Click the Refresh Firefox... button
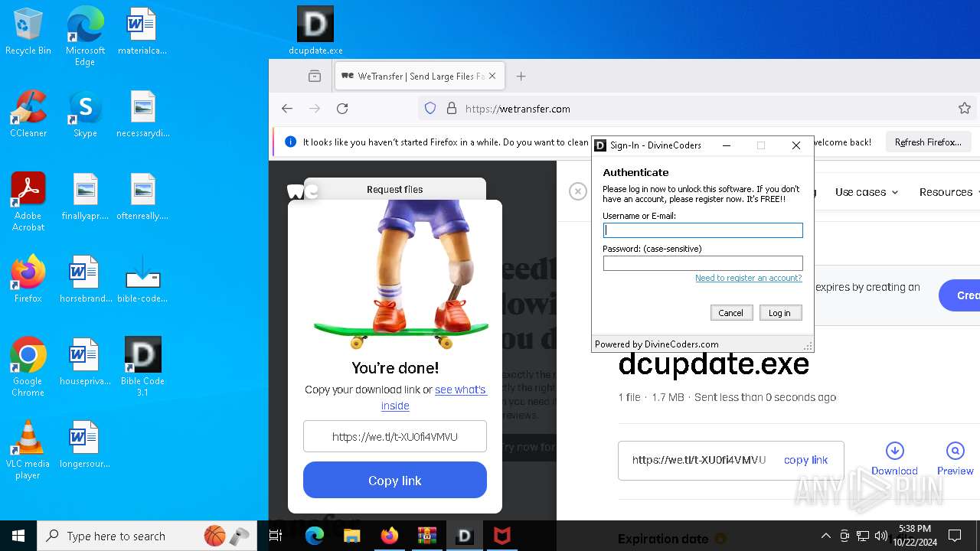Viewport: 980px width, 551px height. tap(928, 142)
